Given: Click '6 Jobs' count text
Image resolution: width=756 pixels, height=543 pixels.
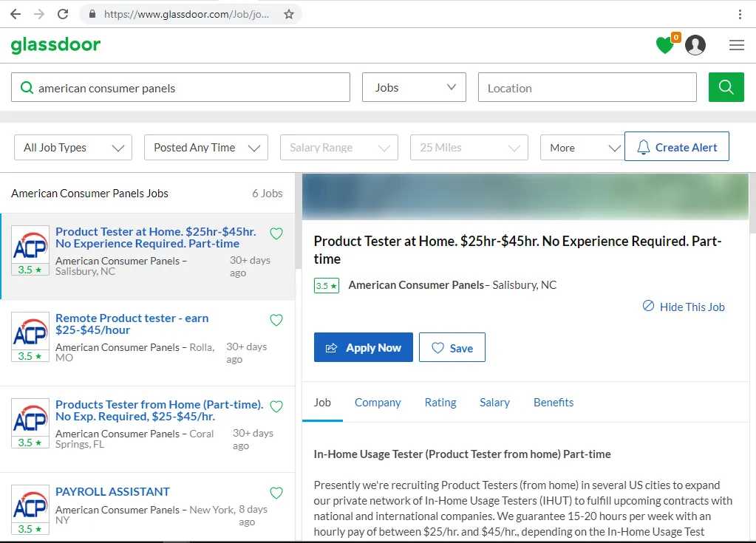Looking at the screenshot, I should click(x=267, y=194).
